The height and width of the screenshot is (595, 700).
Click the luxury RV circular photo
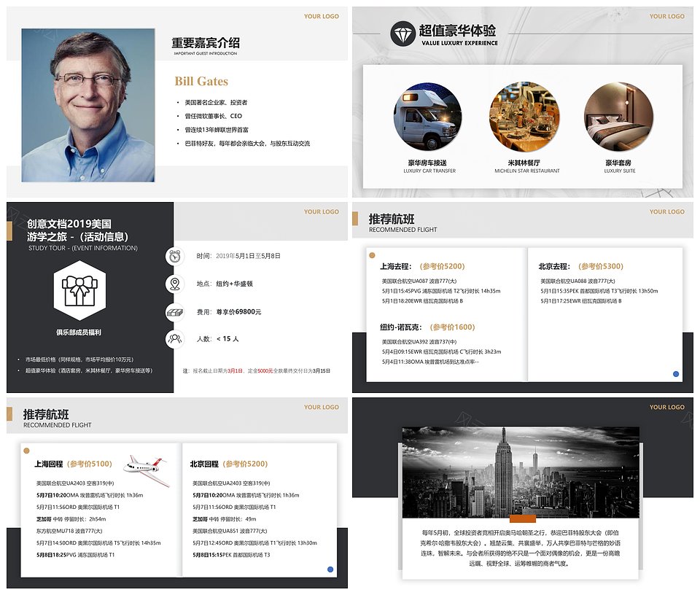pyautogui.click(x=428, y=116)
